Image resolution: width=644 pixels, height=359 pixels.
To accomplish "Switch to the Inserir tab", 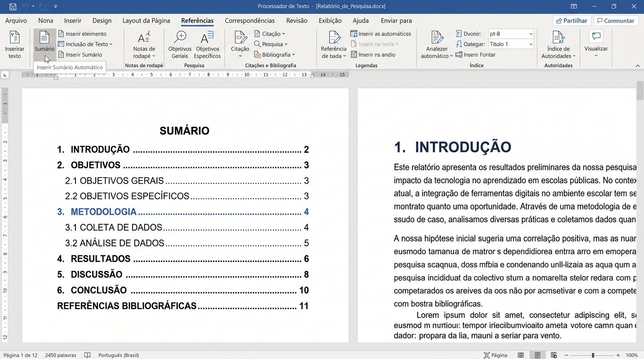I will pos(73,21).
